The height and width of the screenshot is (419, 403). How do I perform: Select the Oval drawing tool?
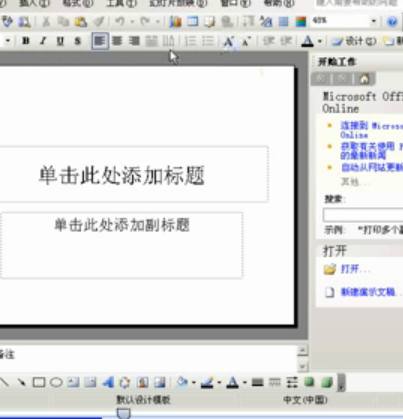[x=56, y=382]
